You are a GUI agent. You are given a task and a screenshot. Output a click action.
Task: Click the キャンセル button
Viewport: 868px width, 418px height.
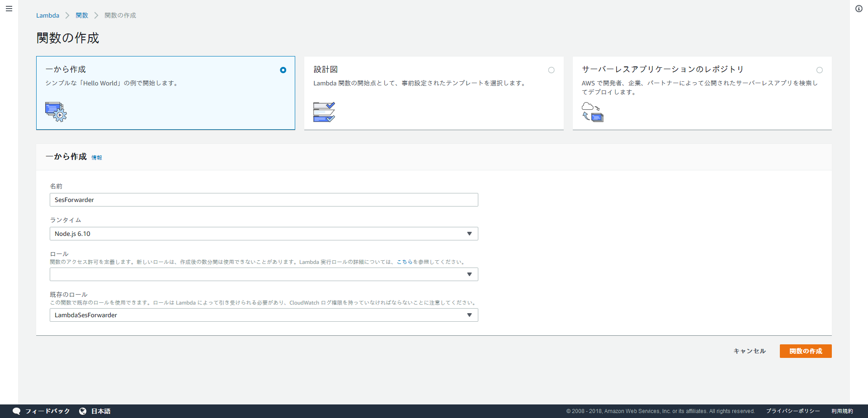coord(750,351)
